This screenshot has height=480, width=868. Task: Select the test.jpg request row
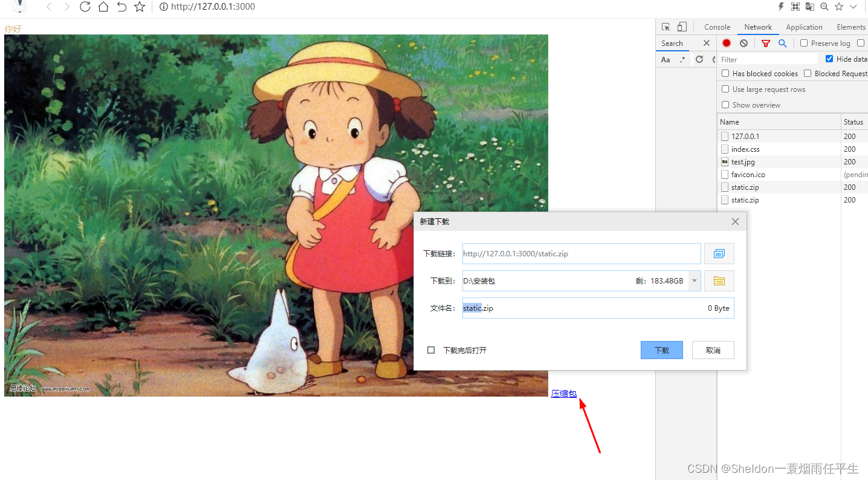tap(792, 161)
